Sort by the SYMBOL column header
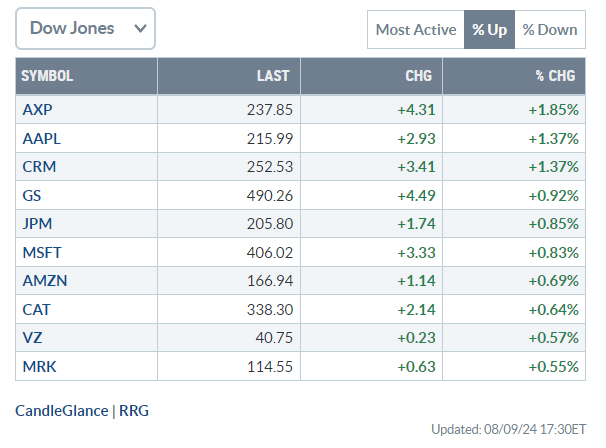The height and width of the screenshot is (448, 606). (47, 76)
